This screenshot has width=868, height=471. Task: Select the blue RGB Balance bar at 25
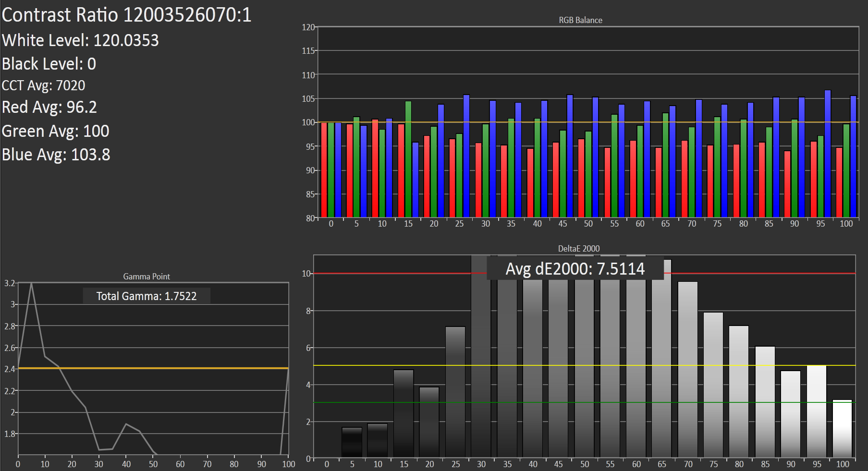[x=466, y=156]
